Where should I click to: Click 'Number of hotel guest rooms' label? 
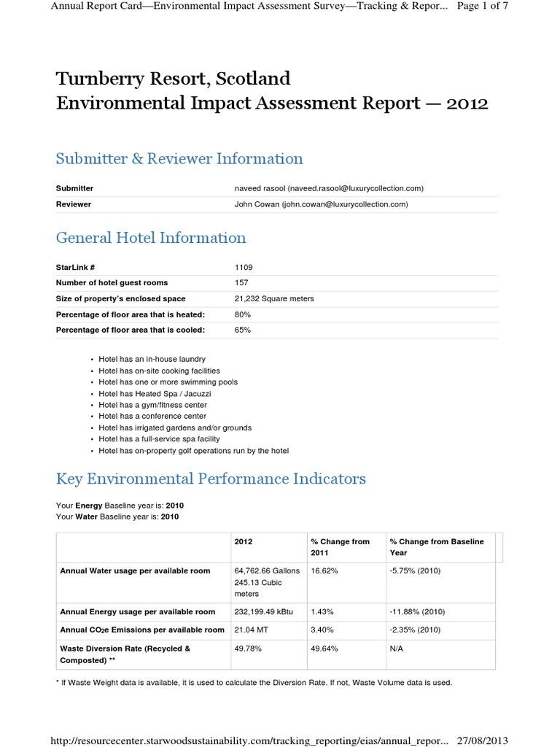tap(112, 282)
